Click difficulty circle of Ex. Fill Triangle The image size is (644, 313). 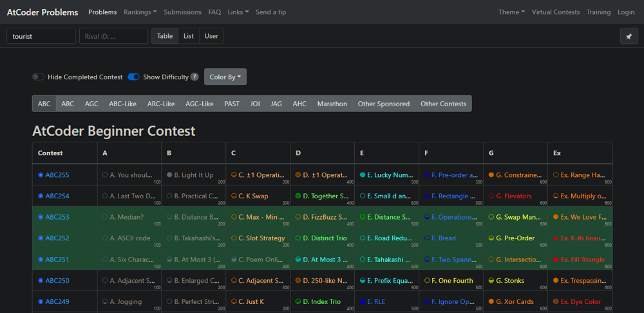click(556, 260)
